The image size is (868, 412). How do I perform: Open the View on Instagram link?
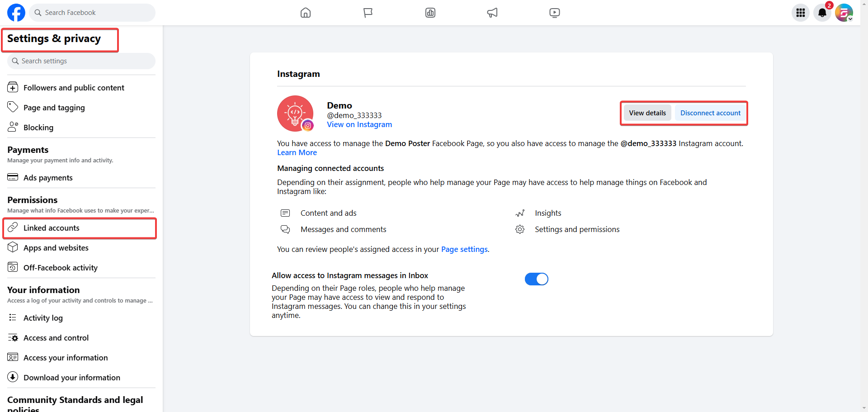click(x=359, y=124)
